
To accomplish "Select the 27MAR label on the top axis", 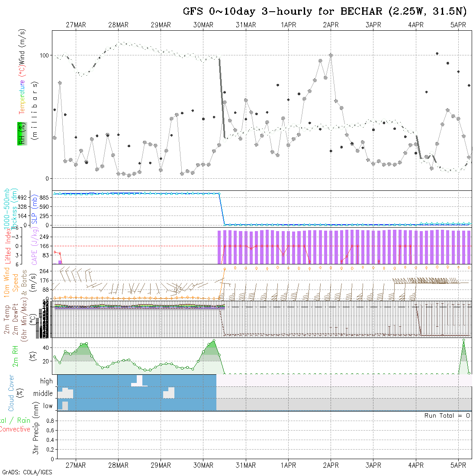I will (x=76, y=25).
